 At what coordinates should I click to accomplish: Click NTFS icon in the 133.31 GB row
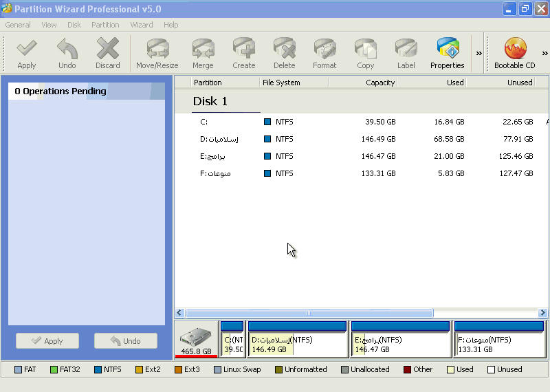pyautogui.click(x=267, y=173)
